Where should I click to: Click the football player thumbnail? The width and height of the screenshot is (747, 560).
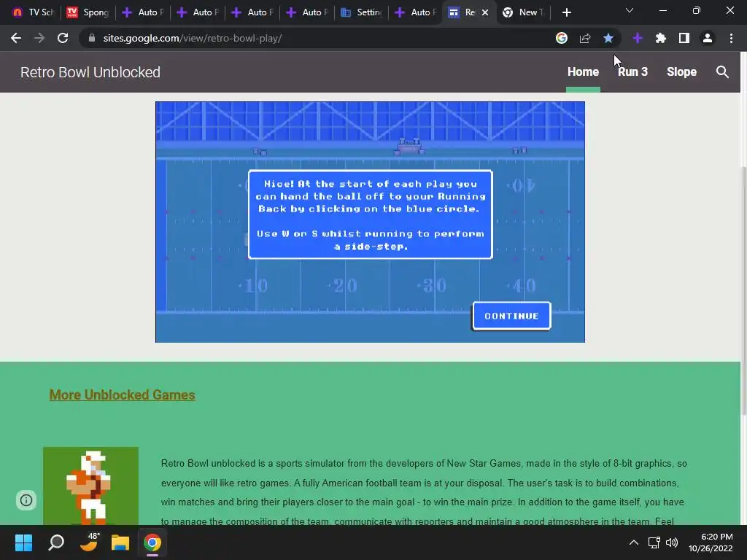click(x=91, y=486)
